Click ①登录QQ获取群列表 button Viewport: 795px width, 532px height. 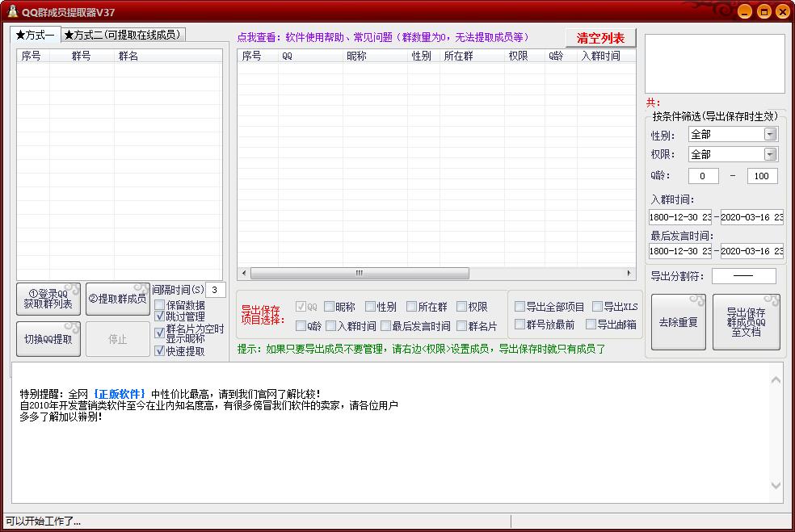(x=48, y=299)
